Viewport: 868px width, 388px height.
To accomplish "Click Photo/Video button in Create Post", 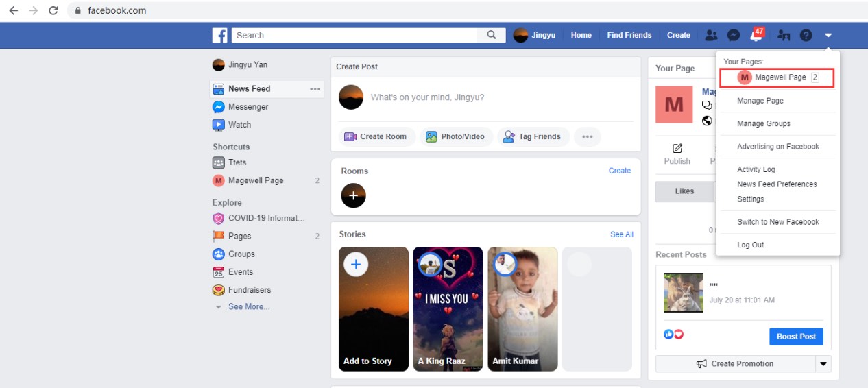I will [x=456, y=136].
